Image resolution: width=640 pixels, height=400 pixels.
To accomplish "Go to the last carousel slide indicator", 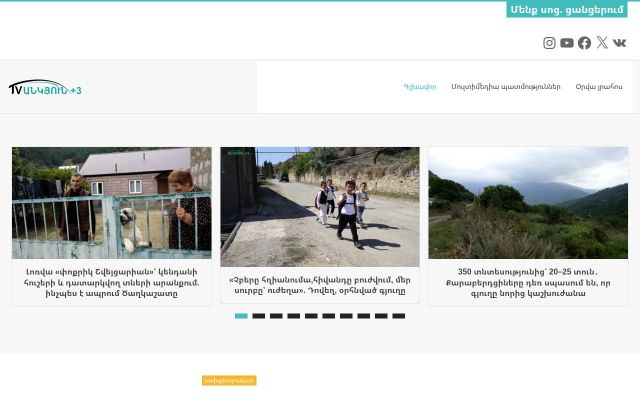I will pos(399,316).
